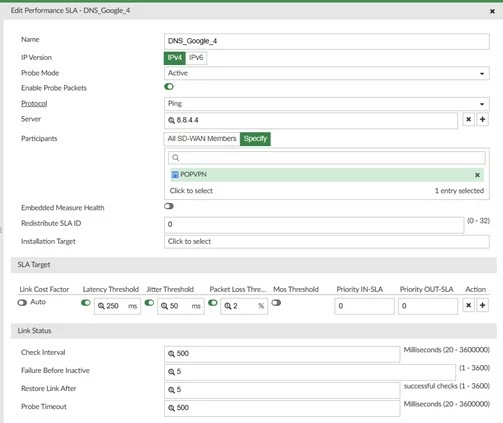Image resolution: width=503 pixels, height=423 pixels.
Task: Delete the SLA target row
Action: tap(468, 305)
